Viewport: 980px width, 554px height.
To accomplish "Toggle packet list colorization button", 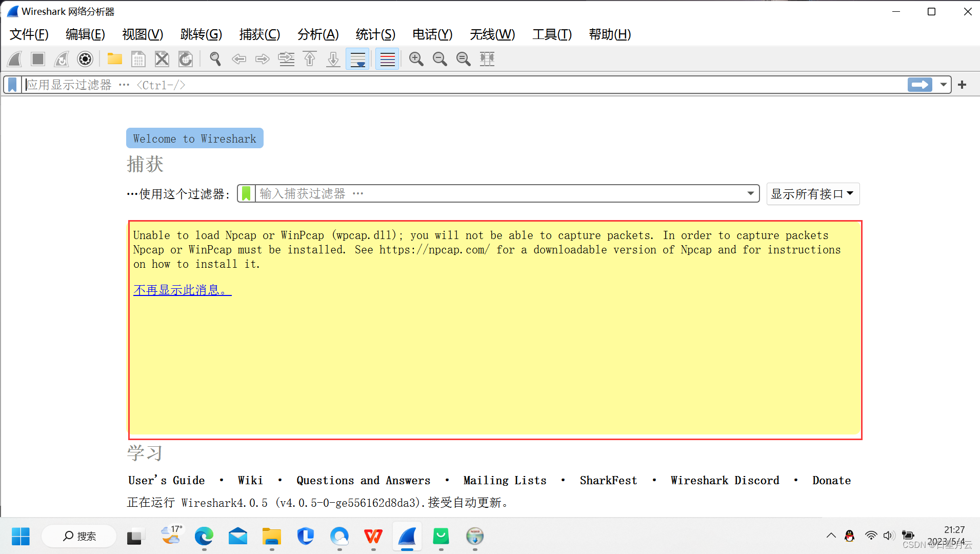I will coord(387,59).
